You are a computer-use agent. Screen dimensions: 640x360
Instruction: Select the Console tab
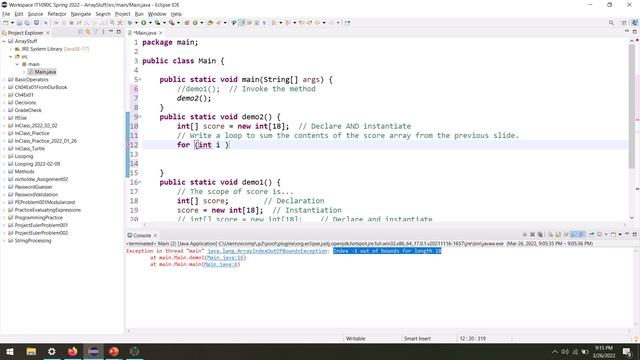pos(142,236)
